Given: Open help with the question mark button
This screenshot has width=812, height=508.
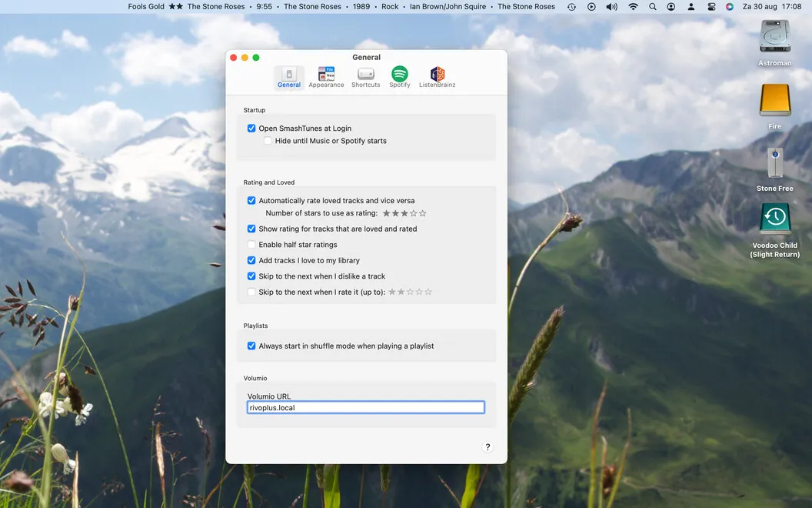Looking at the screenshot, I should (488, 447).
